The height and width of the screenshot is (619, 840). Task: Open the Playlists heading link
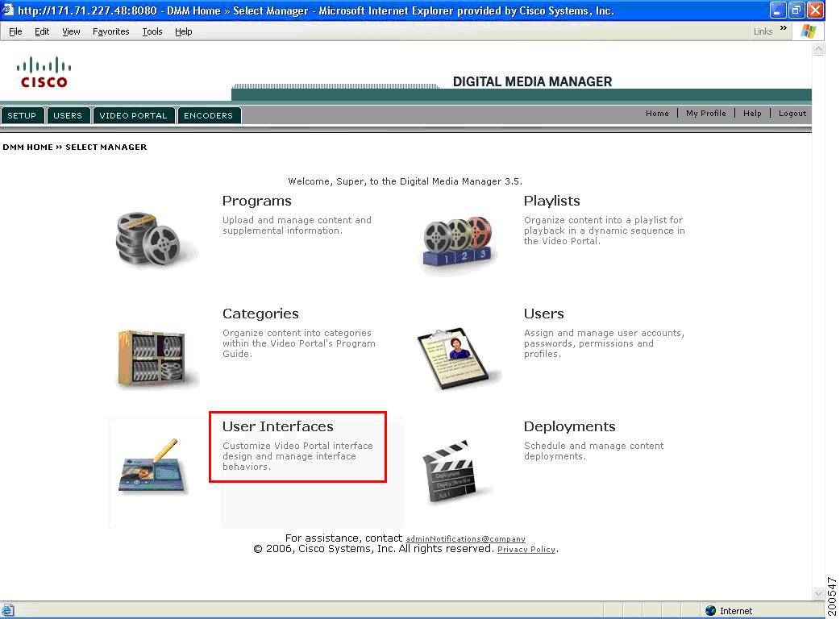551,201
